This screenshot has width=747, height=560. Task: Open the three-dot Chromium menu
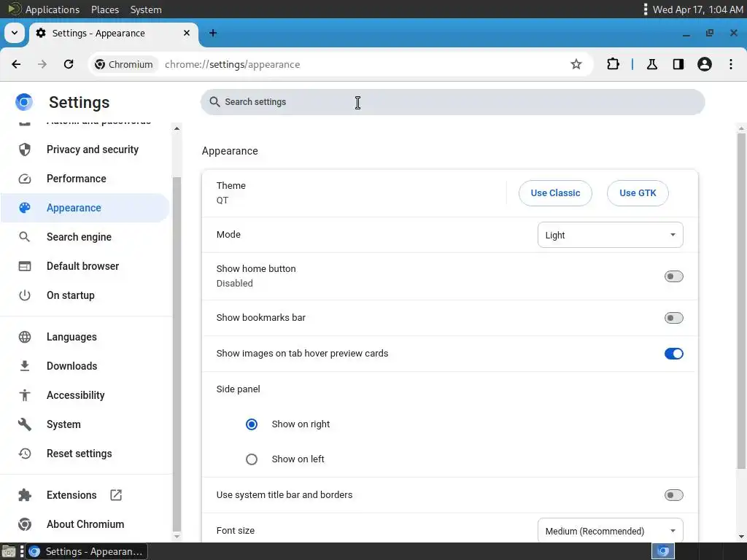coord(731,64)
